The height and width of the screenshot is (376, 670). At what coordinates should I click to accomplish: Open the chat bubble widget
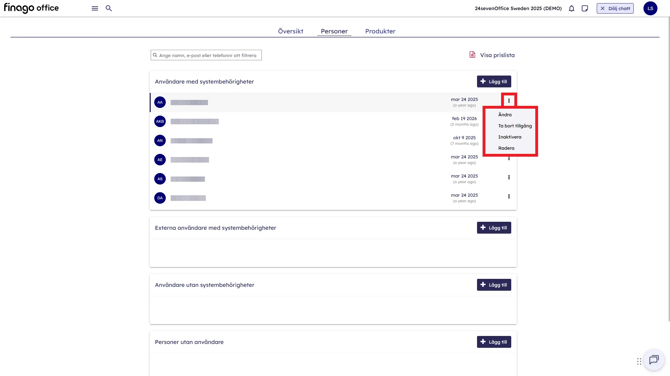point(654,360)
